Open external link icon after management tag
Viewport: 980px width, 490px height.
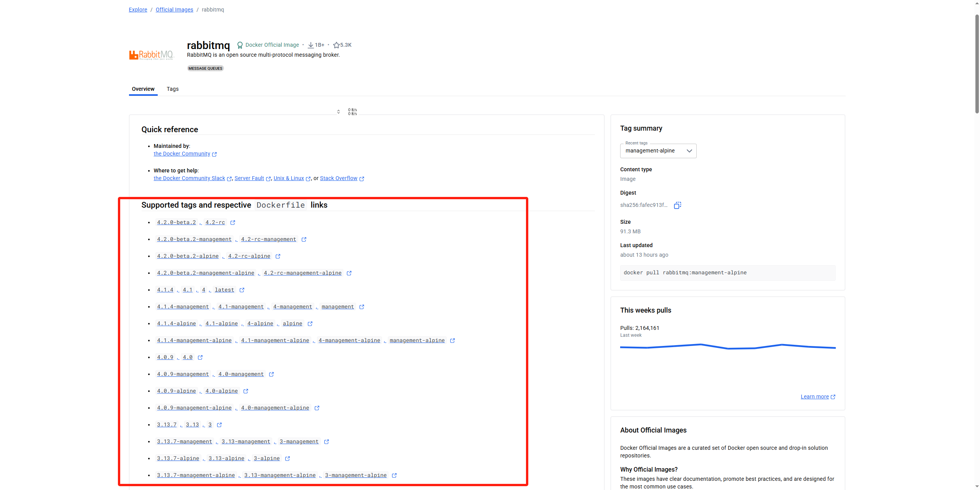point(362,307)
